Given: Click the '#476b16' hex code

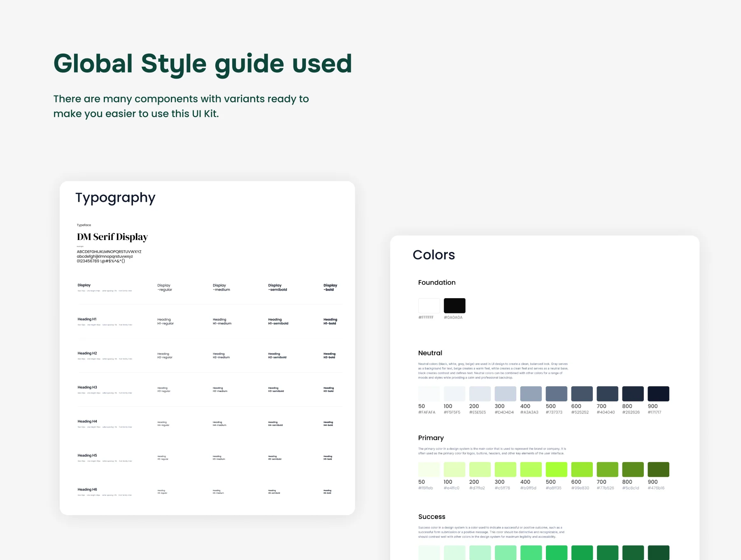Looking at the screenshot, I should pyautogui.click(x=656, y=488).
